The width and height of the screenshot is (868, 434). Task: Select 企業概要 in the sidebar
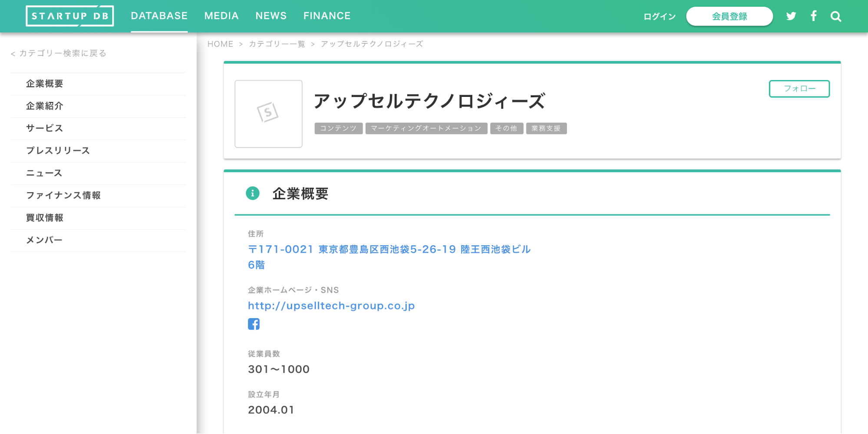click(x=98, y=84)
